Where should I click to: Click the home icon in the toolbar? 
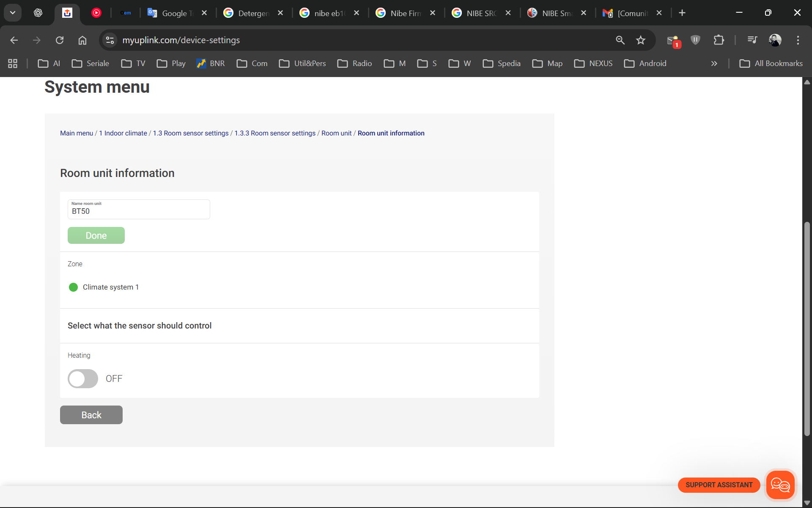point(82,40)
